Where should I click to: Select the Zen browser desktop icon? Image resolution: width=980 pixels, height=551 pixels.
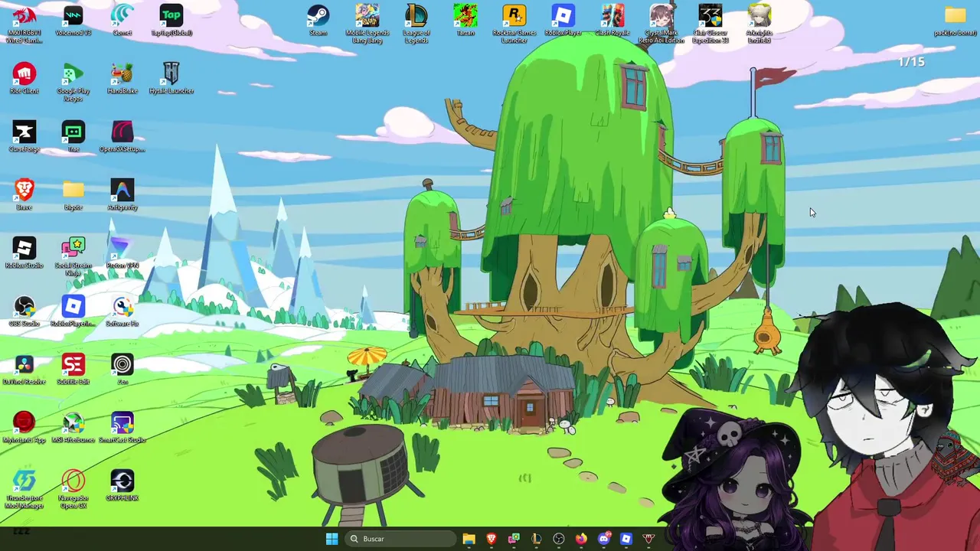tap(122, 370)
